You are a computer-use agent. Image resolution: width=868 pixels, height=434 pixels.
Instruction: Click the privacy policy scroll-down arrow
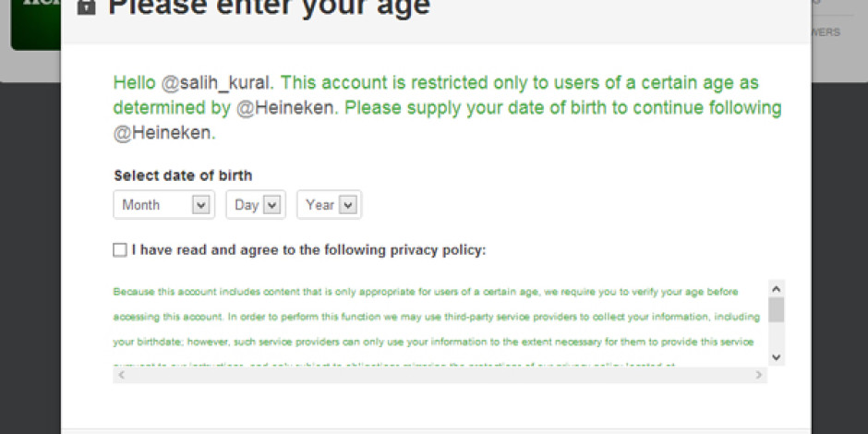[x=776, y=357]
